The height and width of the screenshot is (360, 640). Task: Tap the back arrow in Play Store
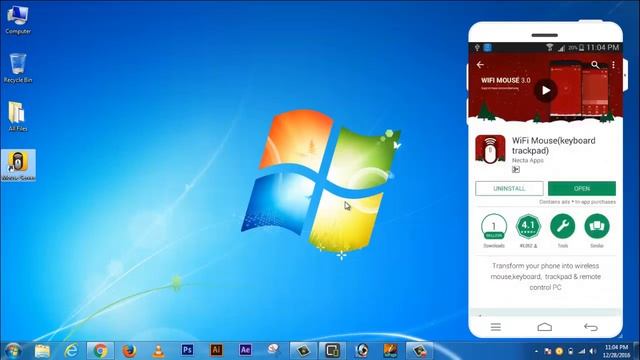coord(480,64)
